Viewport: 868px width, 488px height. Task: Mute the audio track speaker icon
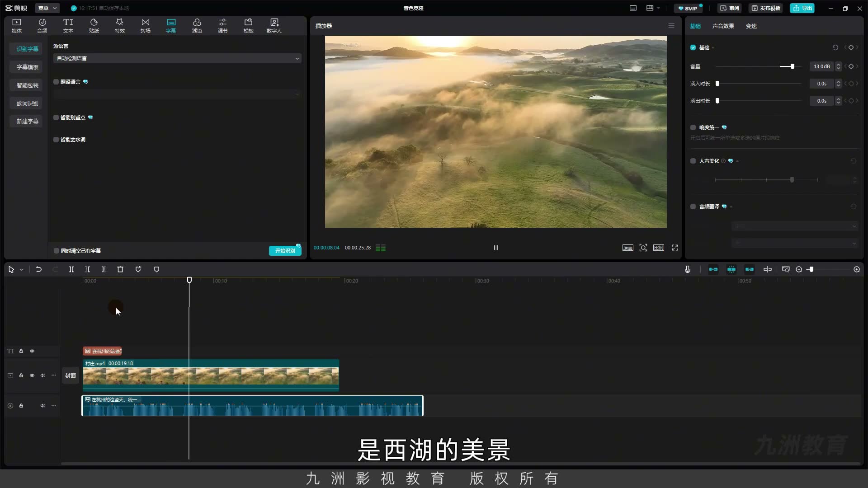coord(43,406)
